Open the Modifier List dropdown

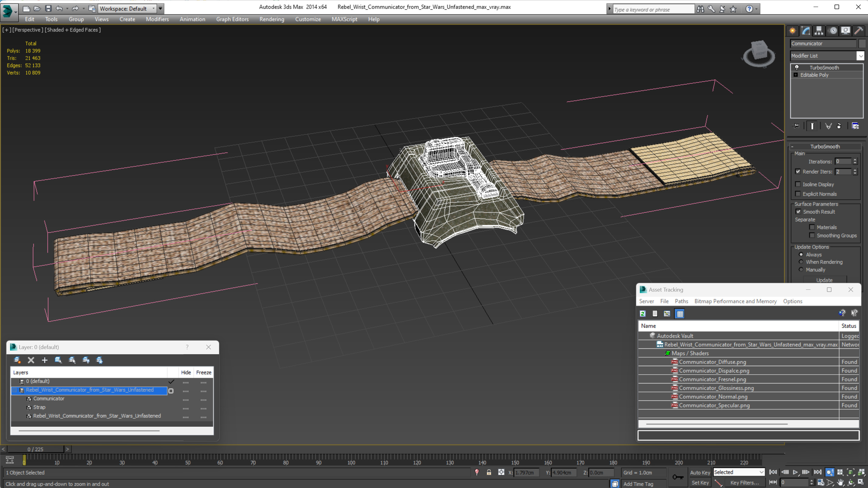point(861,56)
